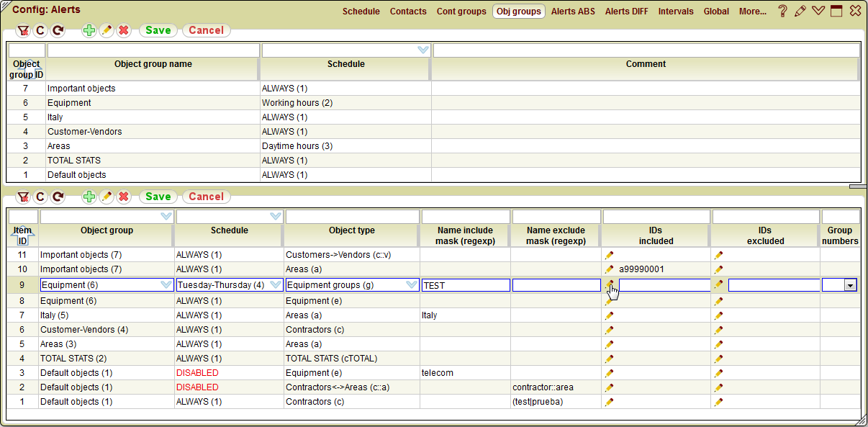This screenshot has height=427, width=868.
Task: Clear filters using the funnel icon
Action: [x=23, y=30]
